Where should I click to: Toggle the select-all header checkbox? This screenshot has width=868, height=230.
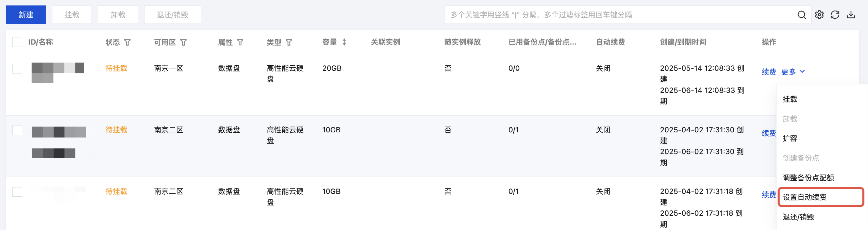17,42
